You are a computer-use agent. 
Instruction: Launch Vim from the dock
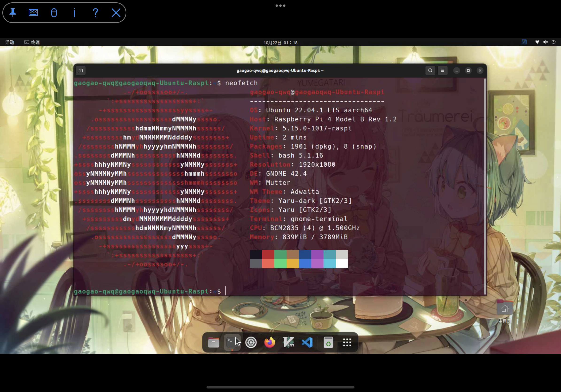288,342
